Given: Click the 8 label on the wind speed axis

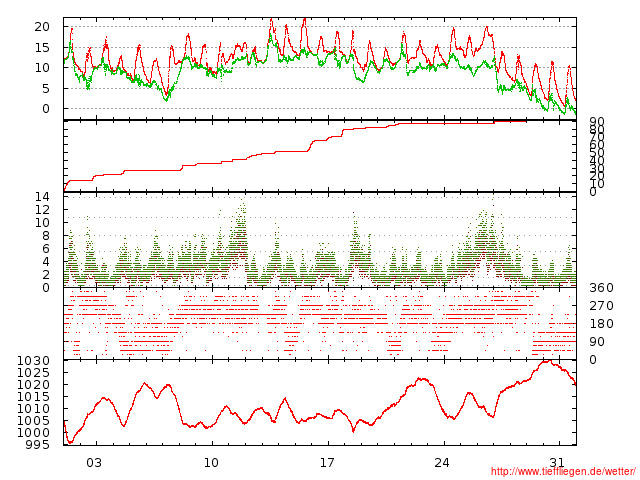Looking at the screenshot, I should tap(46, 236).
